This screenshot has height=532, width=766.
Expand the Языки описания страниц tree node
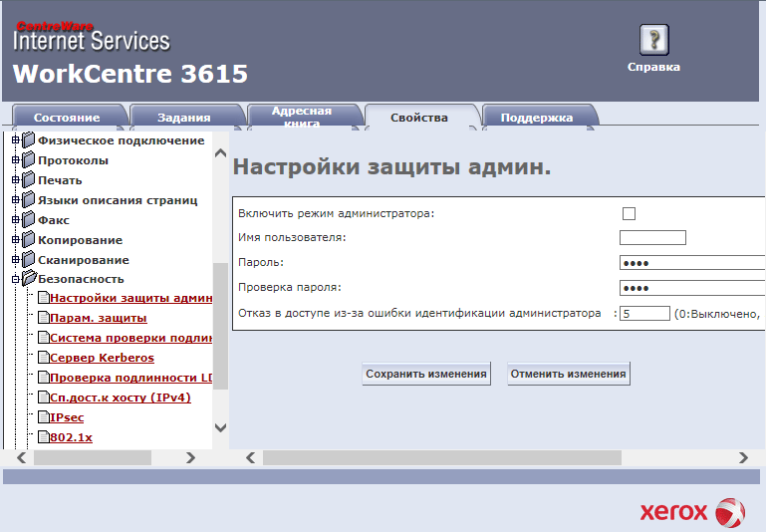[16, 200]
